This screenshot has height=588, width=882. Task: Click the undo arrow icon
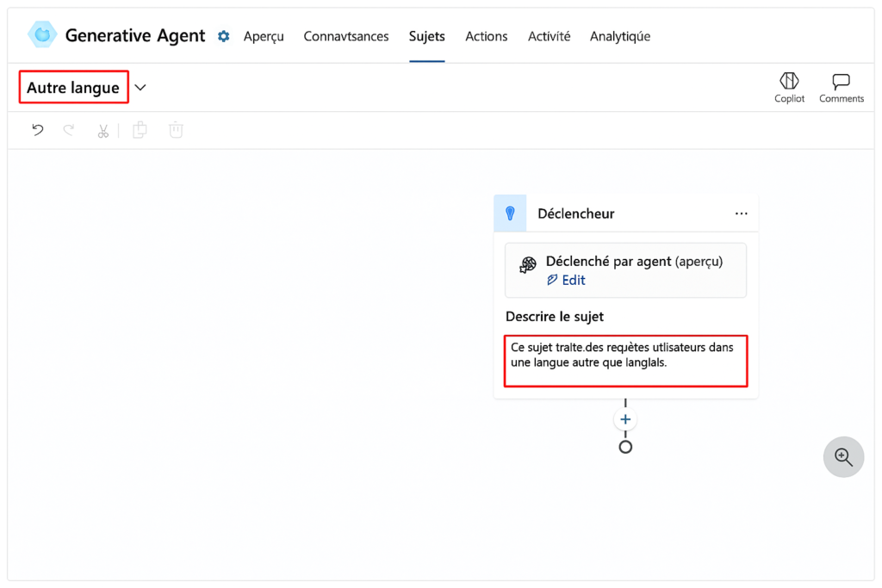38,131
